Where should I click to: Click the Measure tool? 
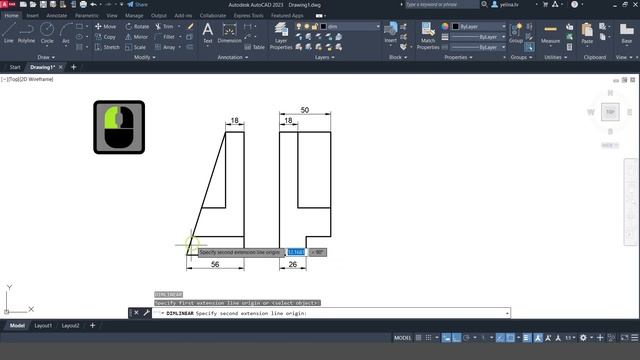click(550, 33)
